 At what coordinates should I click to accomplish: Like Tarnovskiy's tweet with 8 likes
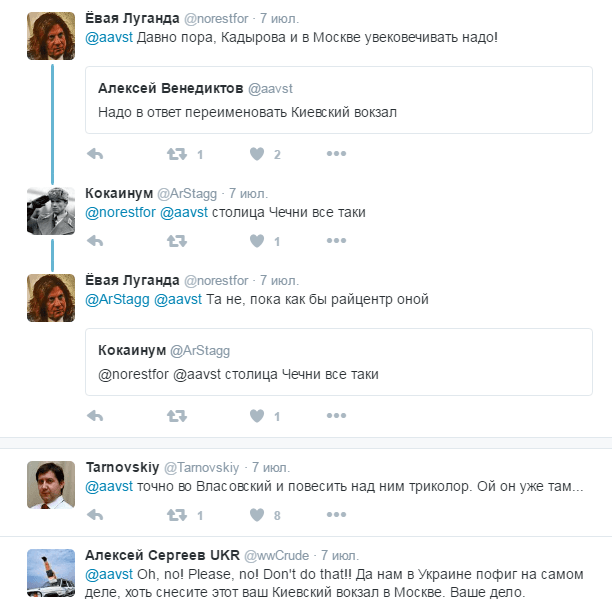[257, 515]
